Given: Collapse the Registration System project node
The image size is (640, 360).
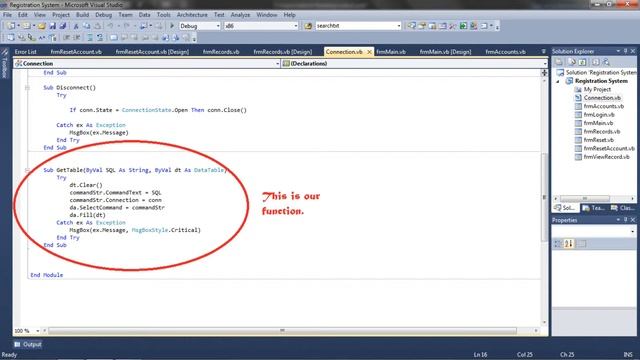Looking at the screenshot, I should tap(558, 81).
